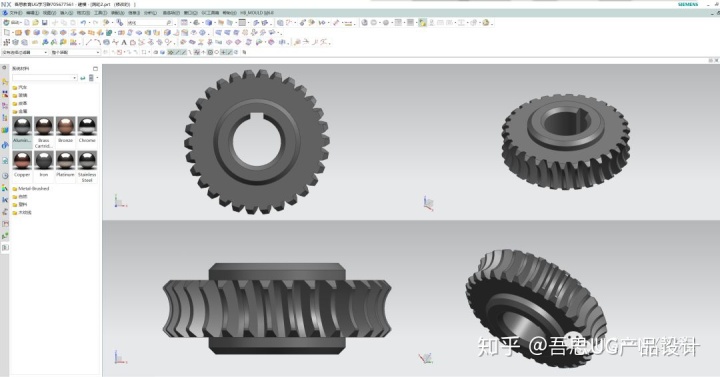The width and height of the screenshot is (720, 377).
Task: Click the green return arrow in the materials panel
Action: click(x=83, y=78)
